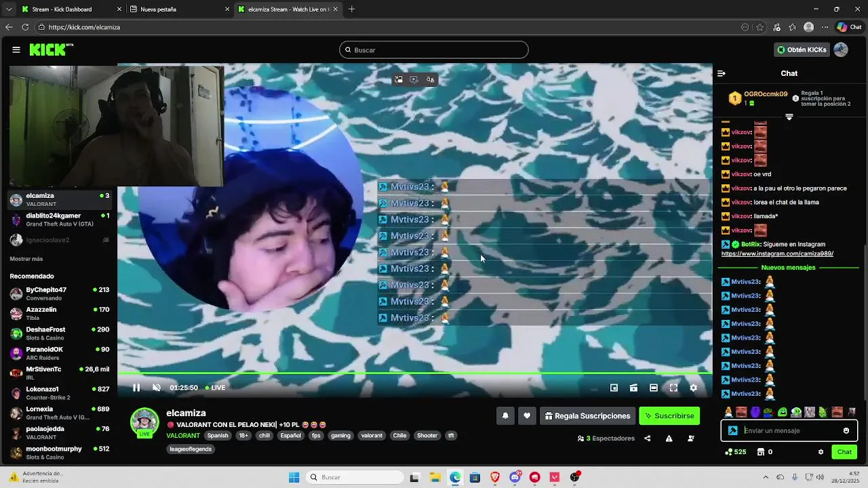This screenshot has height=488, width=868.
Task: Pause the stream playback
Action: click(x=136, y=388)
